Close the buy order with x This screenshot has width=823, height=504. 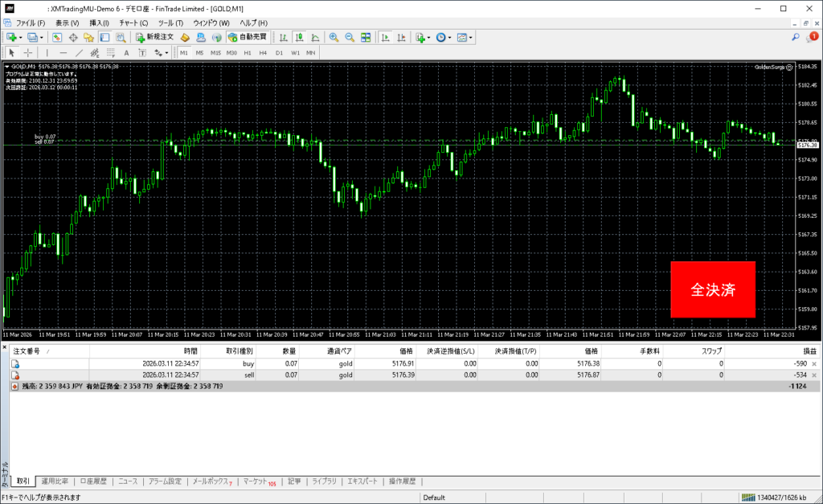pyautogui.click(x=814, y=363)
